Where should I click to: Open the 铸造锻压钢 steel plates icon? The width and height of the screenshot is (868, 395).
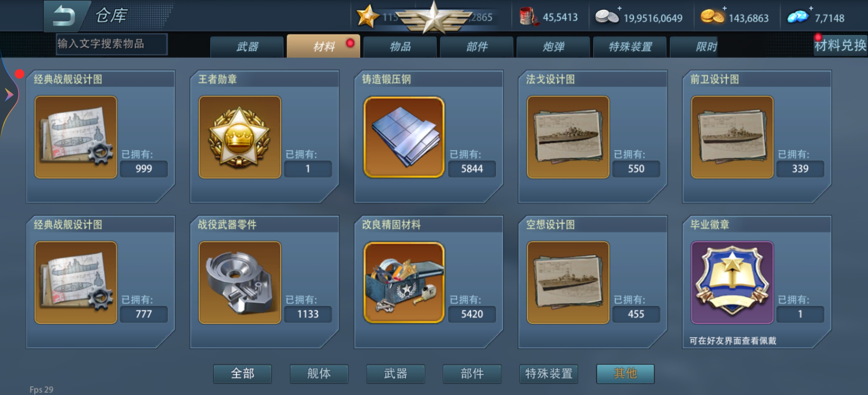[x=404, y=137]
